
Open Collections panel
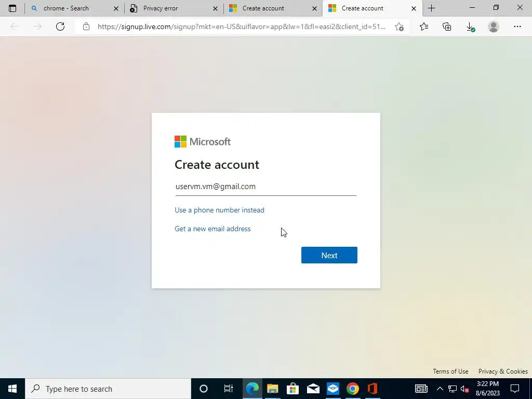click(x=447, y=26)
